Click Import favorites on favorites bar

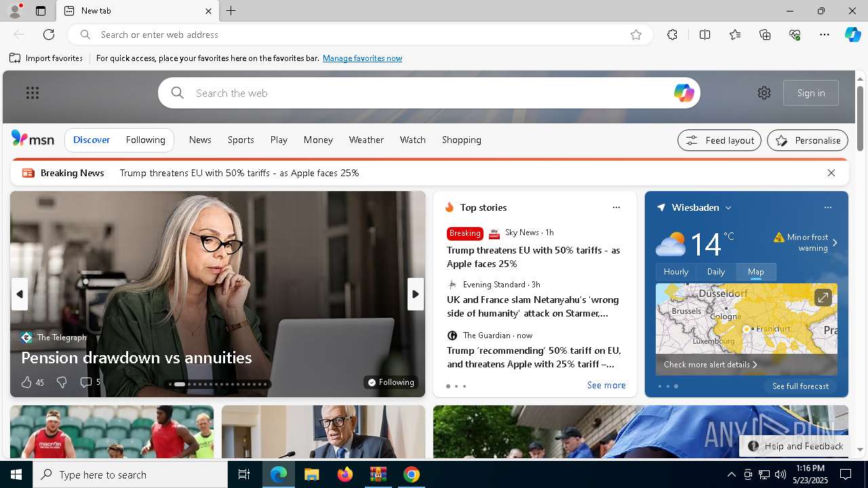pyautogui.click(x=46, y=58)
